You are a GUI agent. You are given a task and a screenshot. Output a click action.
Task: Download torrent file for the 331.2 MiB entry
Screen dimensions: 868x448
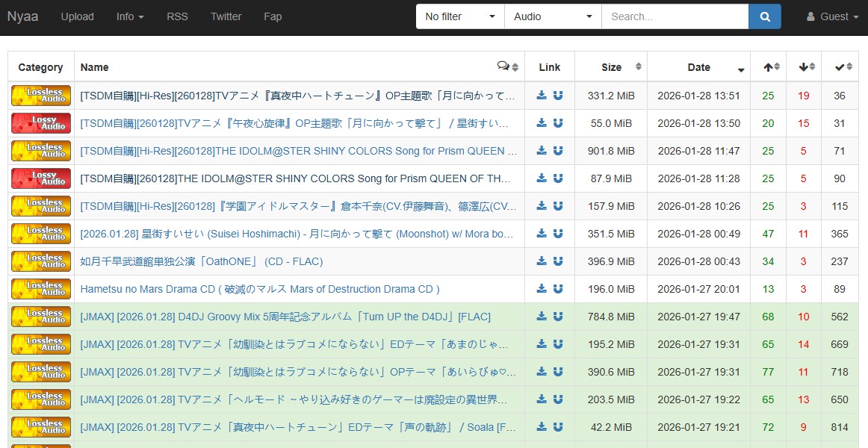point(542,96)
